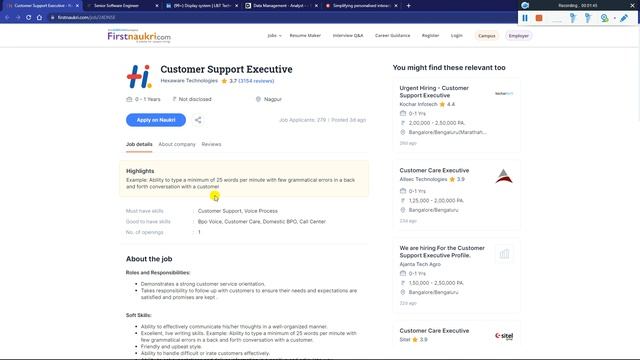Viewport: 640px width, 360px height.
Task: Switch to Display system L&T LinkedIn tab
Action: click(x=201, y=6)
